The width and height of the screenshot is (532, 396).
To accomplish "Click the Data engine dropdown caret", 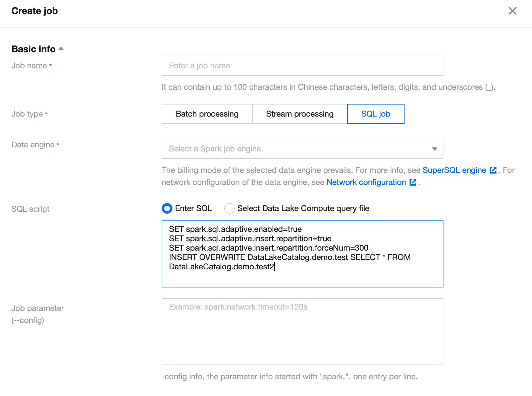I will click(x=434, y=149).
